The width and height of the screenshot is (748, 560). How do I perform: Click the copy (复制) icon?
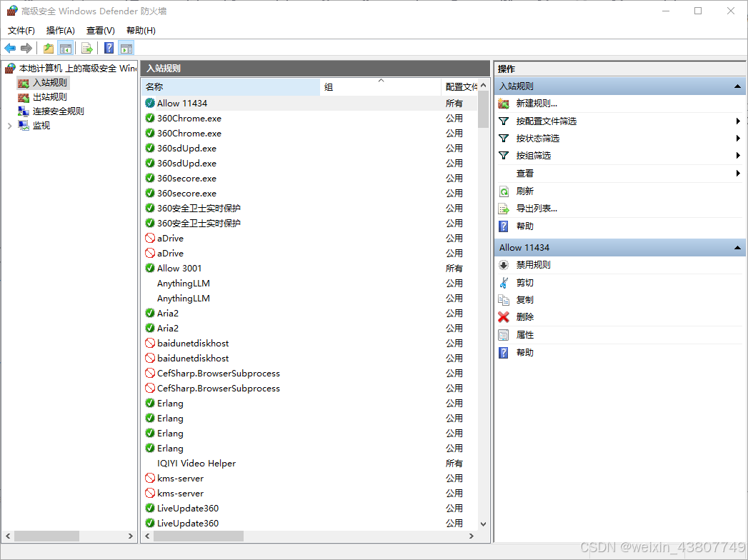pyautogui.click(x=503, y=300)
